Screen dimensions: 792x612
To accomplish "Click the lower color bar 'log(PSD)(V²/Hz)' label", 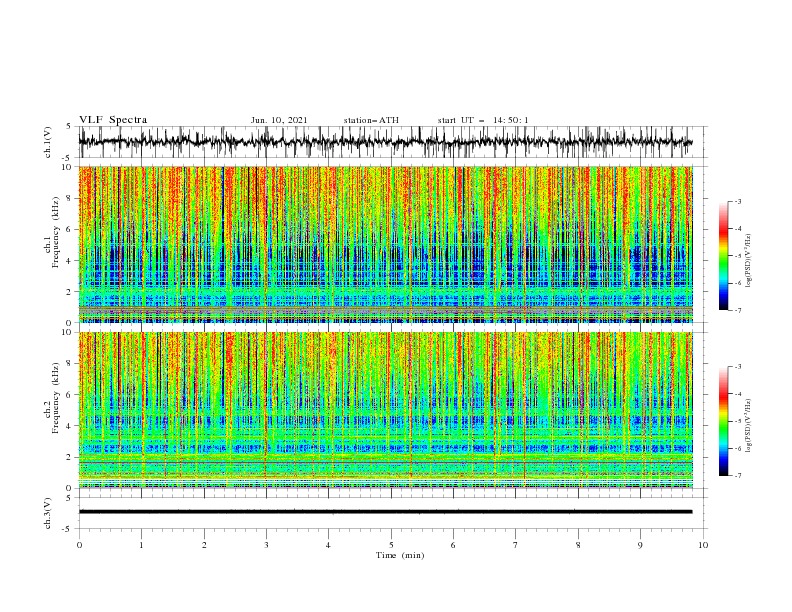I will [x=748, y=425].
